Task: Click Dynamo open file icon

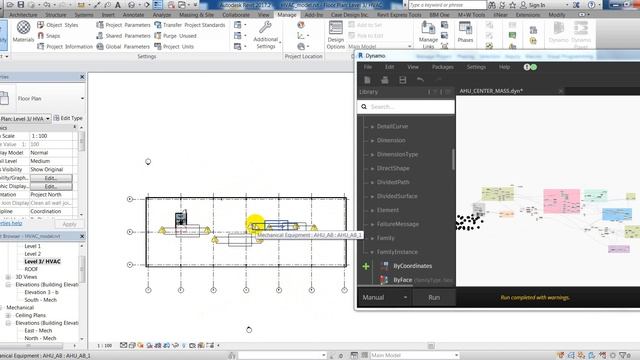Action: pos(384,80)
